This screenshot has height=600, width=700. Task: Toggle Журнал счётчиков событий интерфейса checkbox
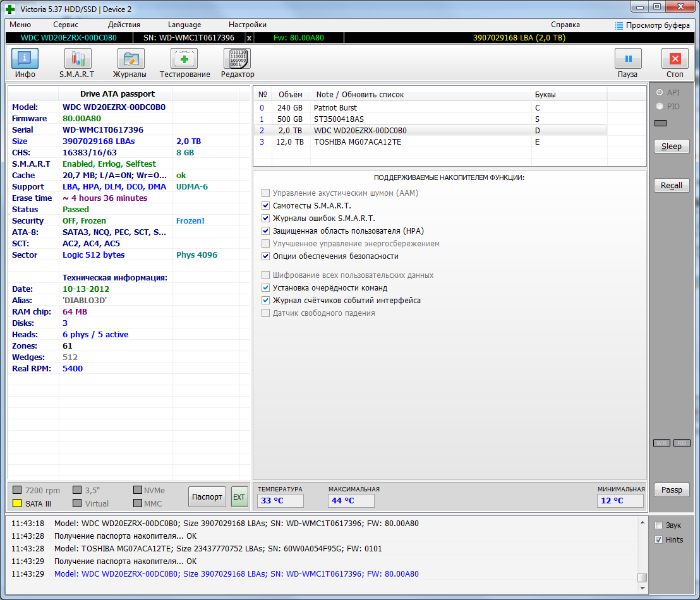(x=265, y=300)
